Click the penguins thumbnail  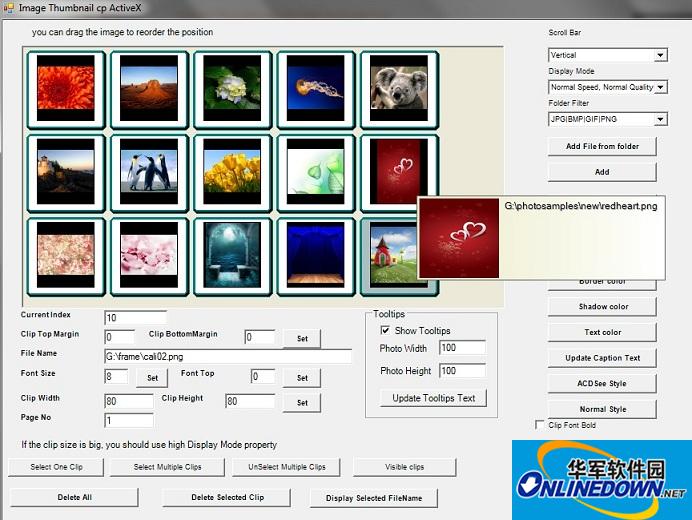148,165
